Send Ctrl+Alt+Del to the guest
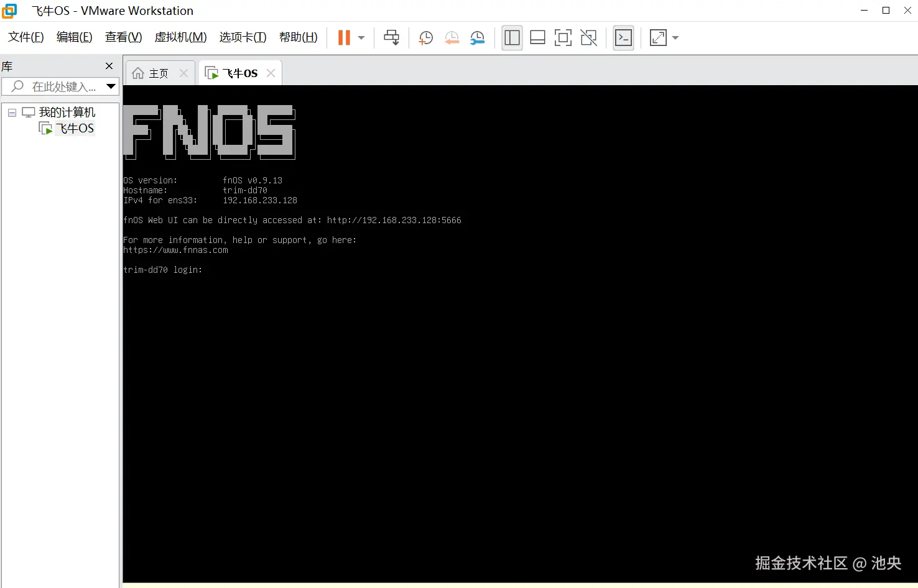Image resolution: width=918 pixels, height=588 pixels. click(392, 37)
